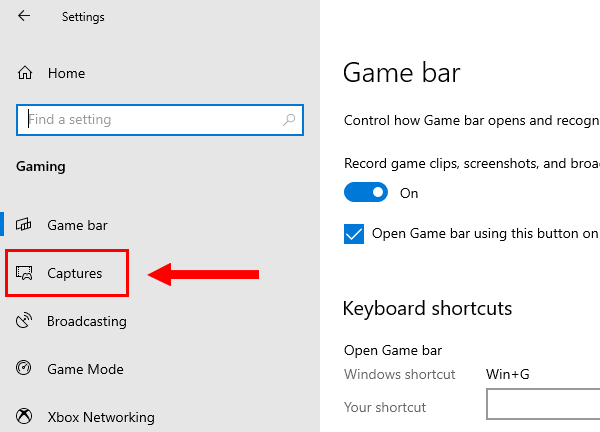
Task: Click the search magnifier icon
Action: tap(289, 120)
